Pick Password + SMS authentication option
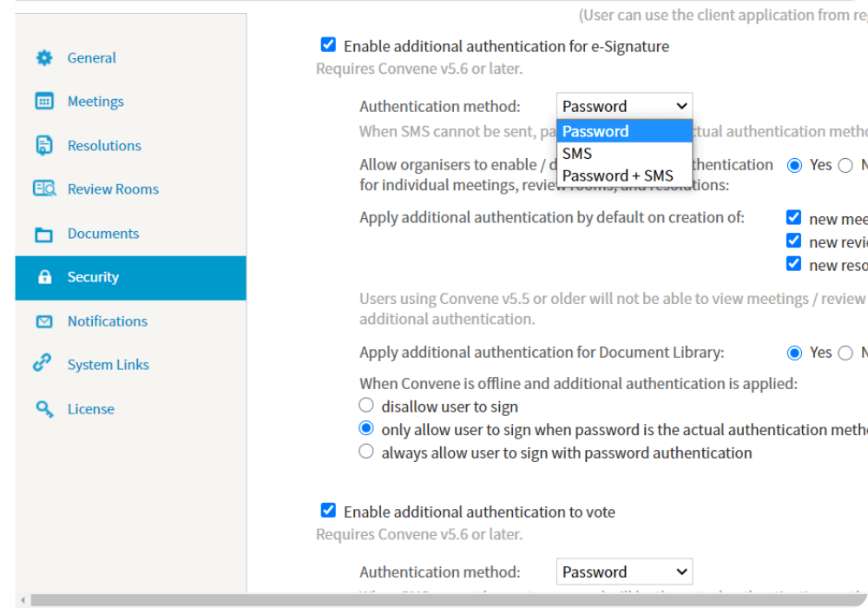 click(617, 175)
